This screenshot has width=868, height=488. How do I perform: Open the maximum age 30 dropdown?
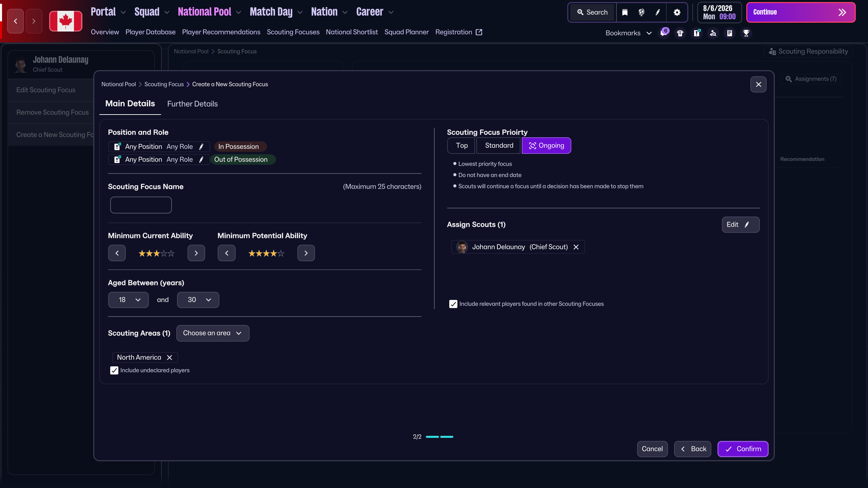198,300
